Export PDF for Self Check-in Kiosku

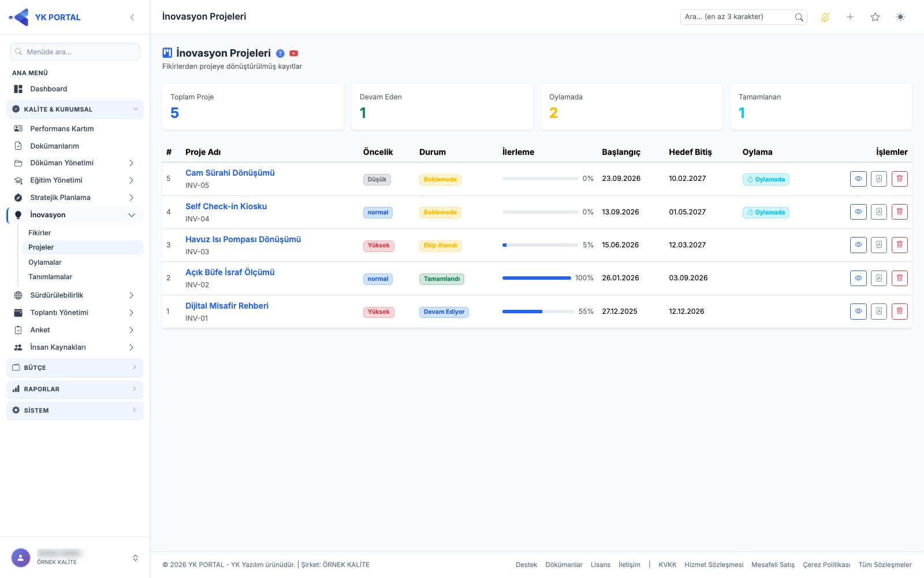[x=879, y=212]
